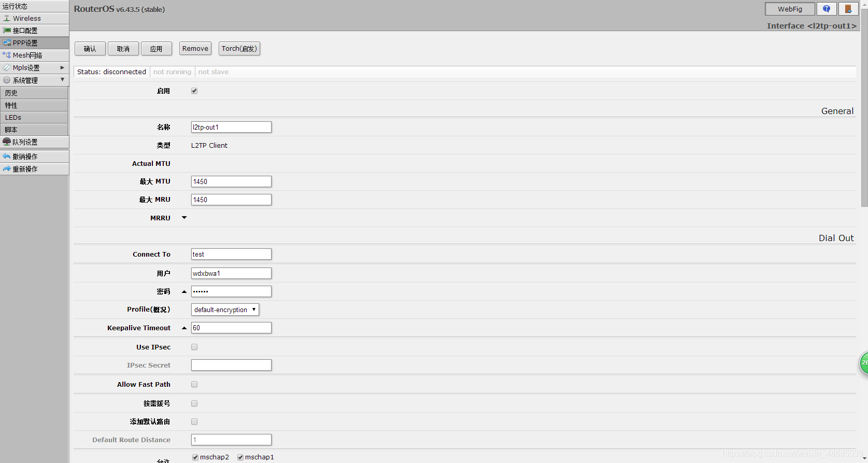
Task: Click the PPP设置 icon in sidebar
Action: [x=7, y=43]
